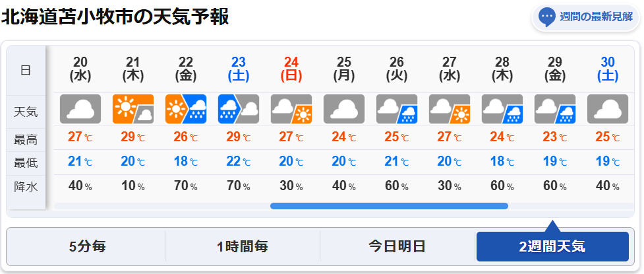Click the Saturday 23 (土) date header
644x274 pixels.
click(x=239, y=69)
